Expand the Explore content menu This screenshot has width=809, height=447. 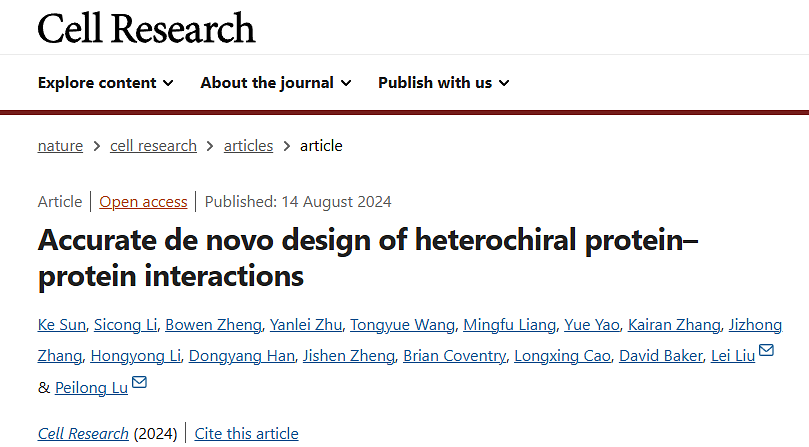(x=105, y=83)
